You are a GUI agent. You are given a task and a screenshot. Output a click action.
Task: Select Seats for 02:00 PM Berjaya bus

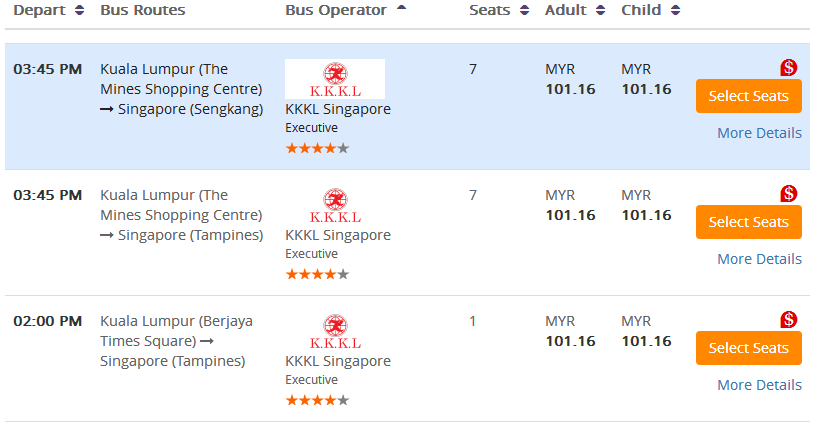point(749,348)
